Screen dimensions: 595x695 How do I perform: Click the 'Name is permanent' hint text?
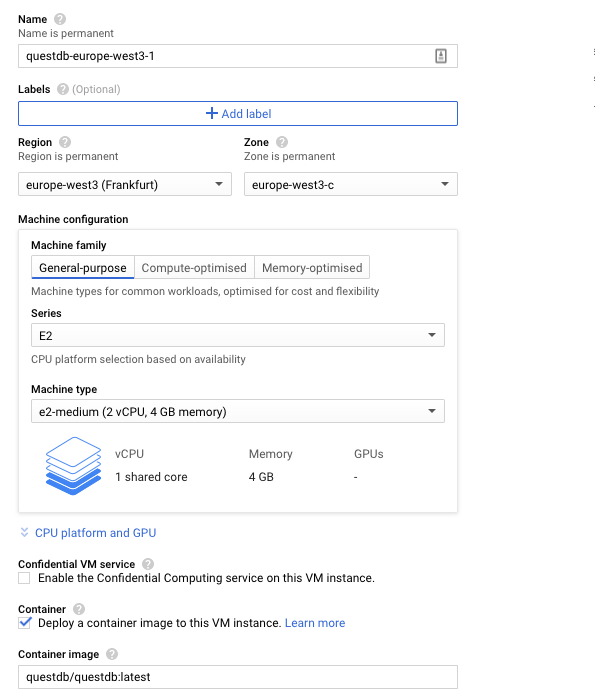66,33
